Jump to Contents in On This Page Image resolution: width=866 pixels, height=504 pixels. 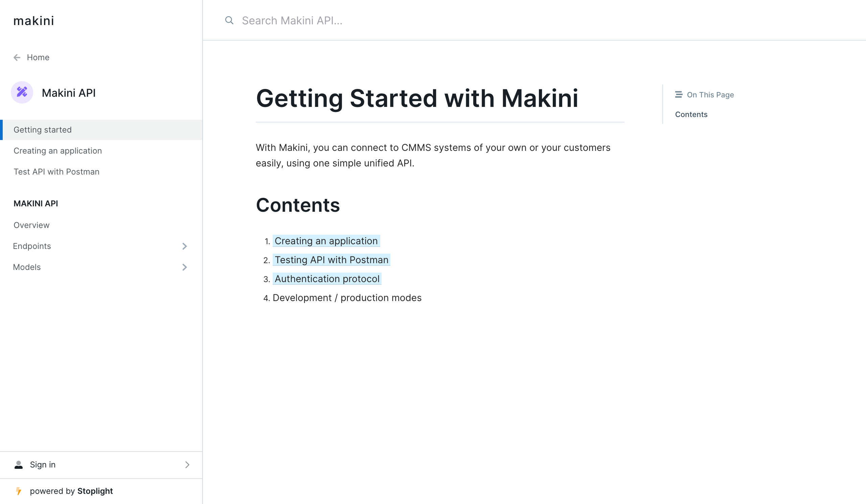click(691, 114)
